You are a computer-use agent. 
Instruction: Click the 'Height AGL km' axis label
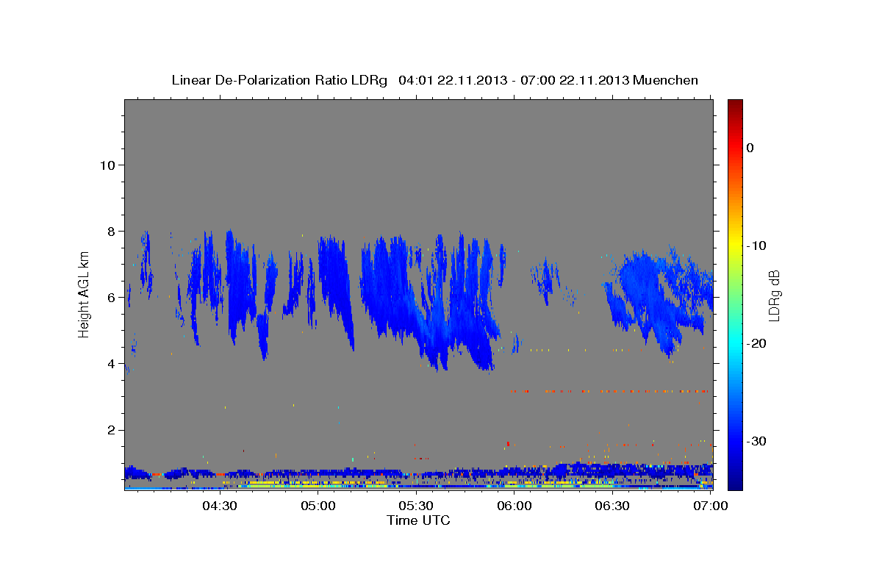pos(84,295)
